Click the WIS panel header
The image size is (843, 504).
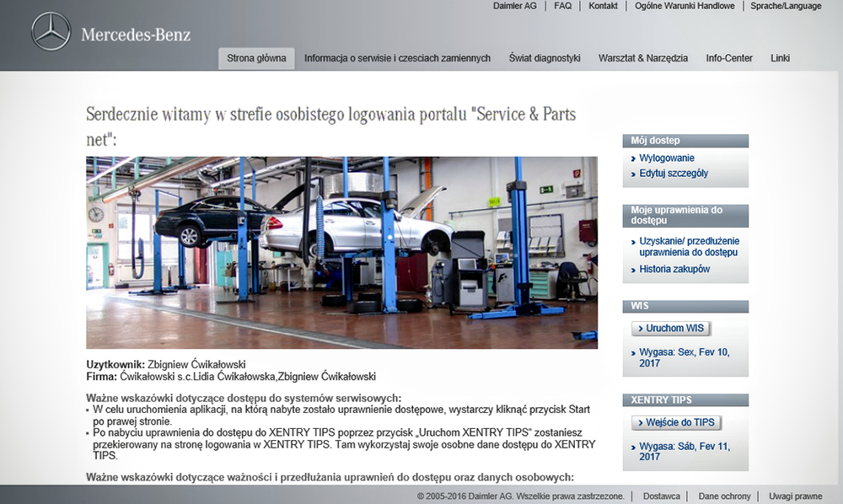click(x=685, y=306)
